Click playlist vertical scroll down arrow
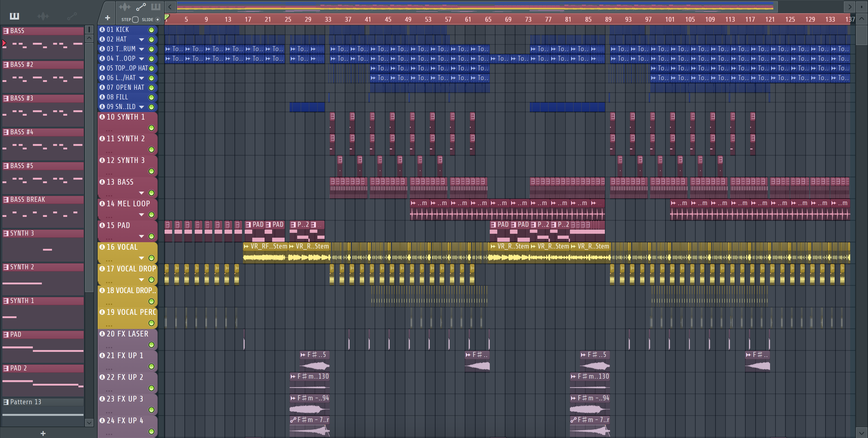 [x=861, y=433]
